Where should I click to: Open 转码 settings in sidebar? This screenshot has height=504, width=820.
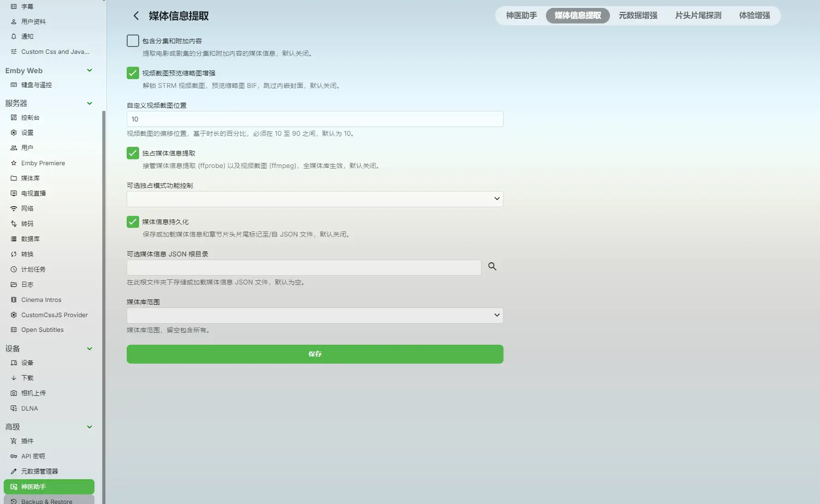pyautogui.click(x=27, y=224)
